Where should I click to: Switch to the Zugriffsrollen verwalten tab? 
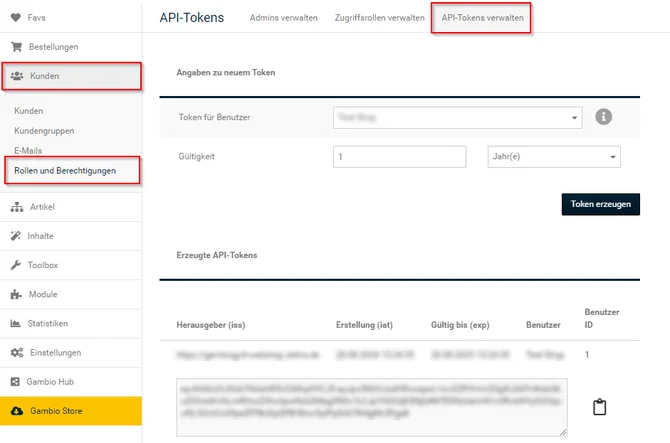point(379,18)
